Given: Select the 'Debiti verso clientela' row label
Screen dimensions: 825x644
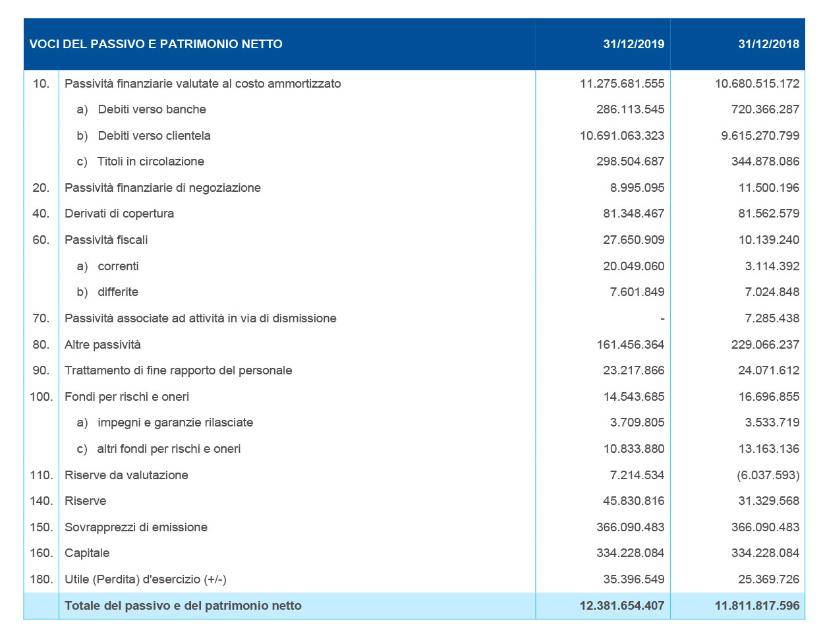Looking at the screenshot, I should coord(154,136).
